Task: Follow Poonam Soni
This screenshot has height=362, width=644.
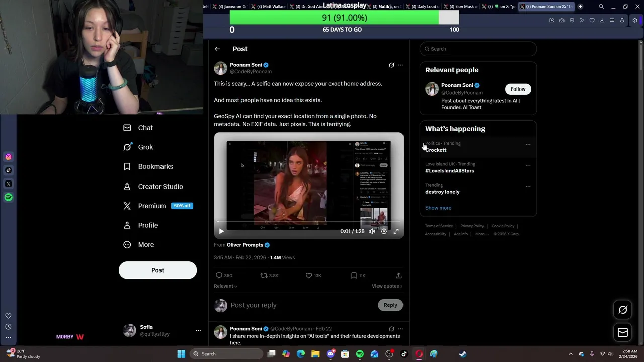Action: (518, 89)
